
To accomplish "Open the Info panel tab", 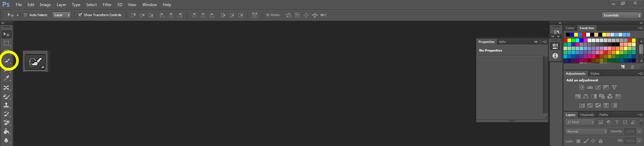I will pyautogui.click(x=502, y=42).
